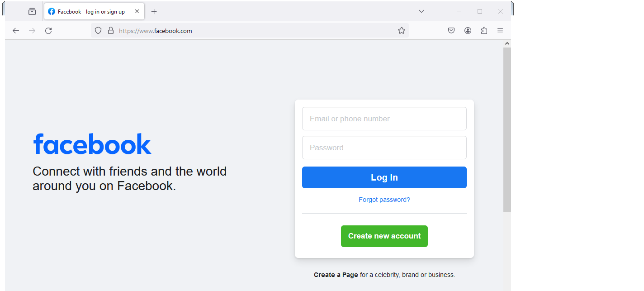Click the Create new account button
This screenshot has height=291, width=644.
tap(384, 236)
